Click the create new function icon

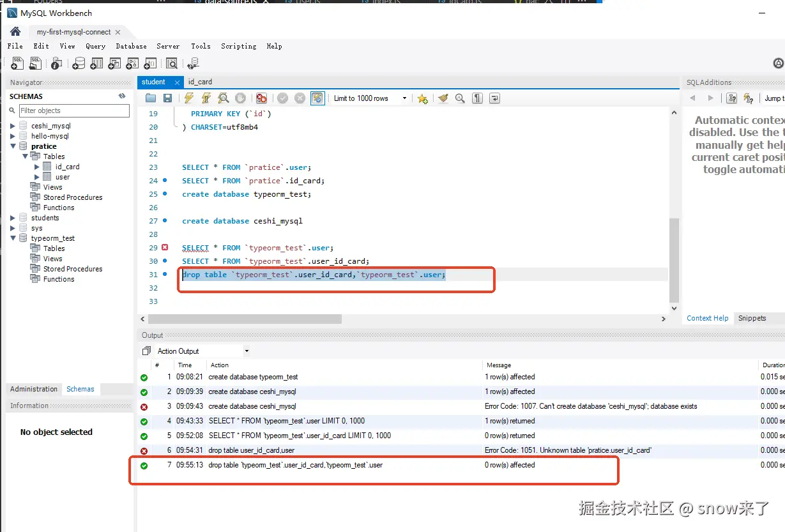149,63
